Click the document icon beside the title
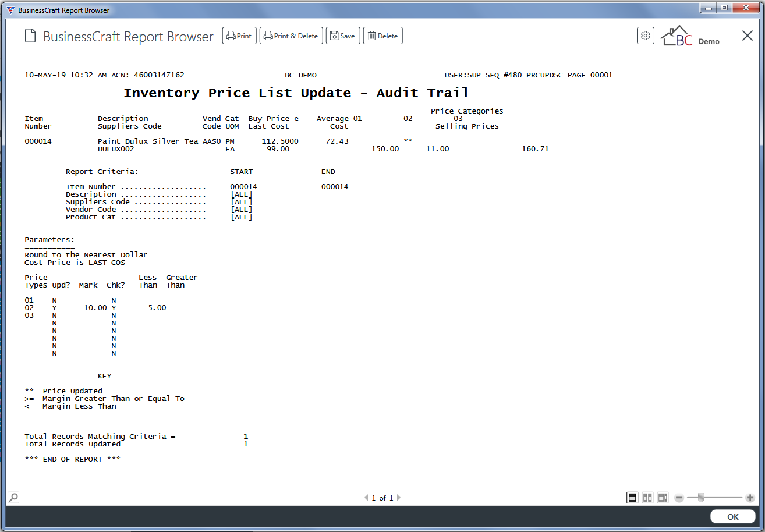The height and width of the screenshot is (532, 765). click(x=30, y=36)
